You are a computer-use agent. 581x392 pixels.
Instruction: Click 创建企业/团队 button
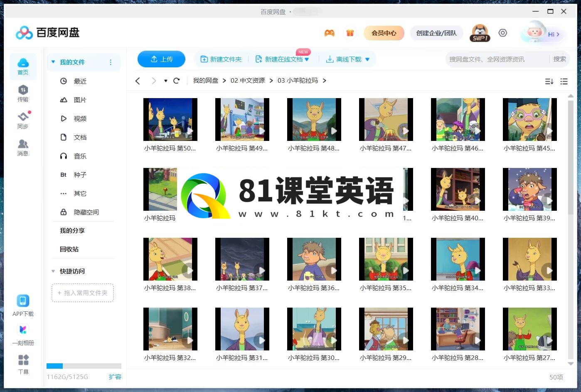(x=436, y=33)
